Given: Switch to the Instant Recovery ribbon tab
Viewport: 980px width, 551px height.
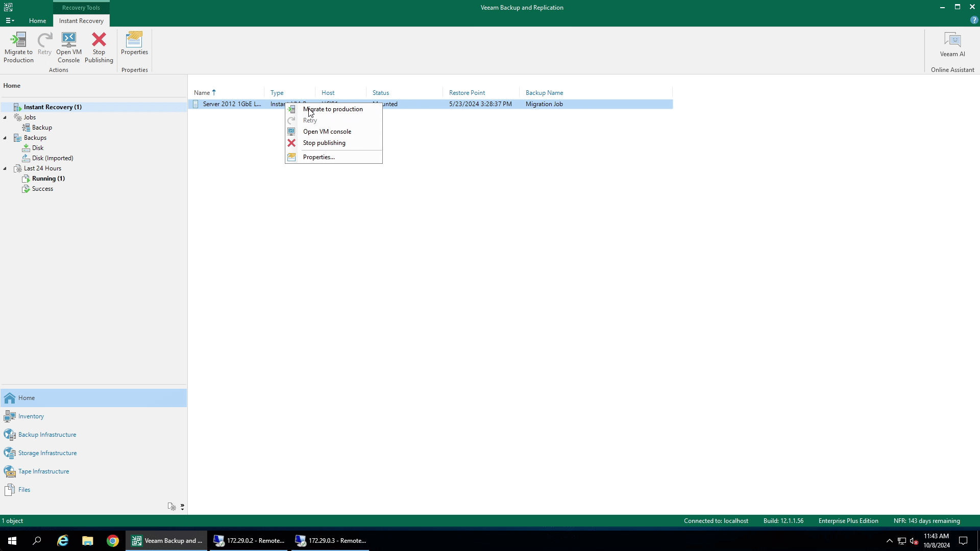Looking at the screenshot, I should pyautogui.click(x=81, y=21).
